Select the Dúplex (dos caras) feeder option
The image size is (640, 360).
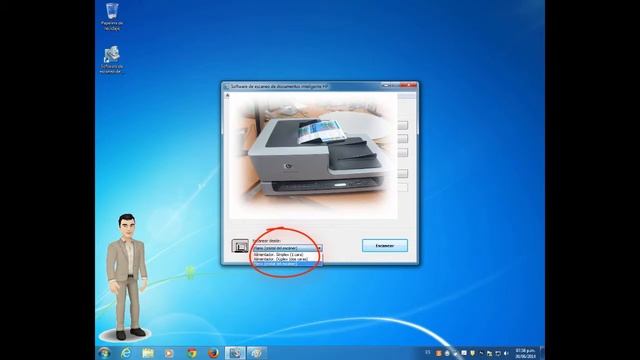(x=287, y=259)
